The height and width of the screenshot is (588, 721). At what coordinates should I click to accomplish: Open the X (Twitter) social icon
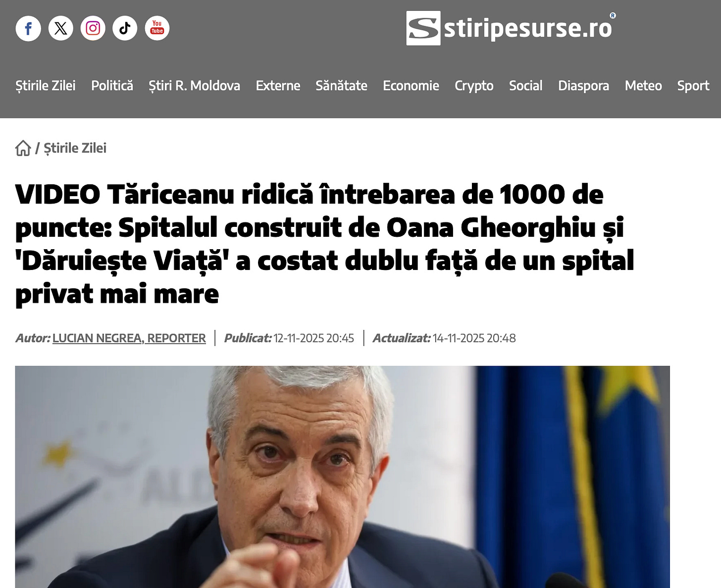(x=61, y=28)
